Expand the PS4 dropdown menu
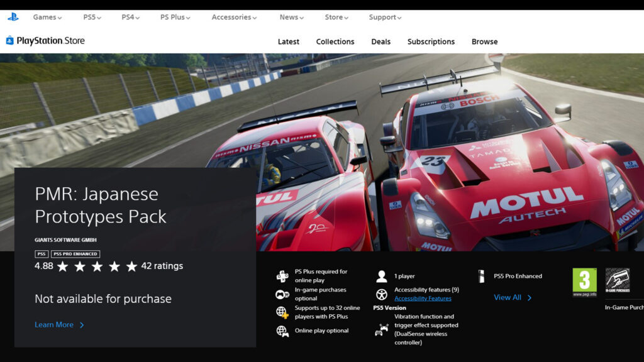The image size is (644, 362). (x=130, y=17)
